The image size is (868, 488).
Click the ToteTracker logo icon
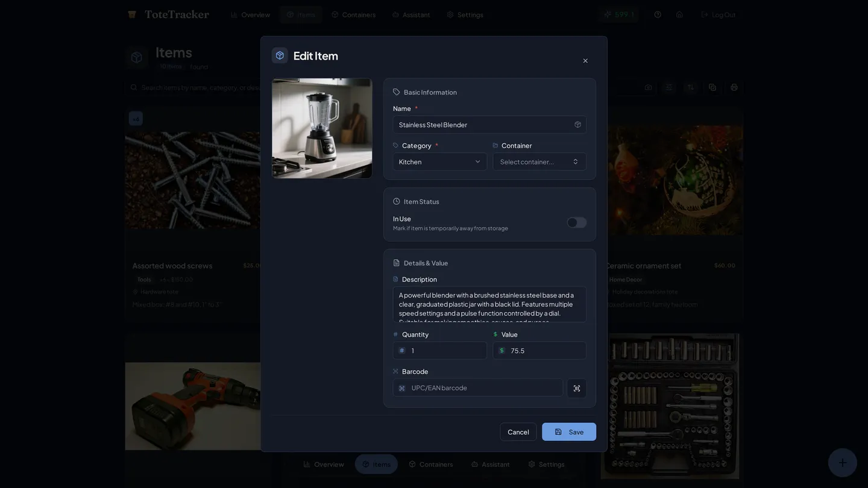(132, 14)
